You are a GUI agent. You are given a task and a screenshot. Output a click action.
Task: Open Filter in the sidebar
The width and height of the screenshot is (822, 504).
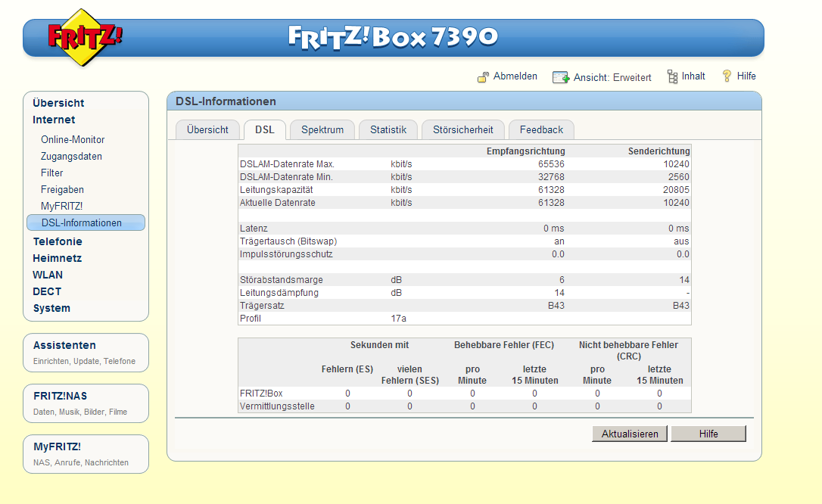click(x=52, y=173)
